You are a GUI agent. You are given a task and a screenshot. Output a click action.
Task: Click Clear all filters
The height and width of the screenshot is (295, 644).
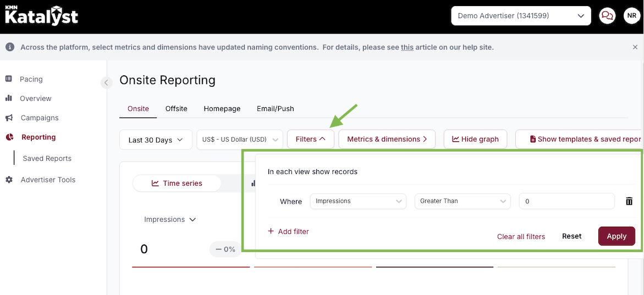coord(521,236)
